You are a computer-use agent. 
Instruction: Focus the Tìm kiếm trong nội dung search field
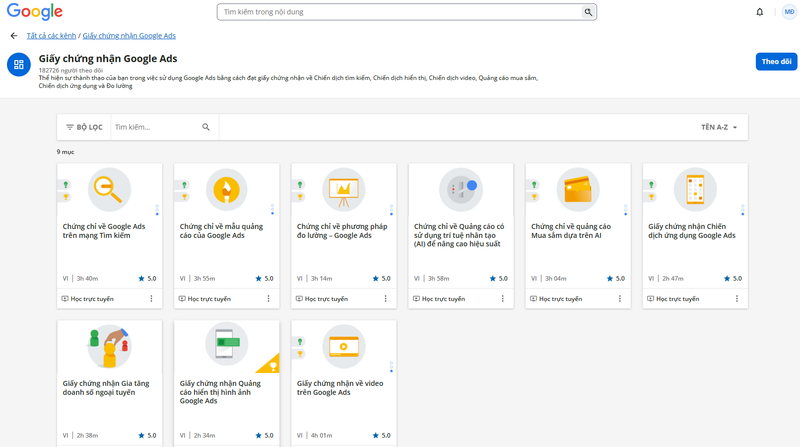pos(401,12)
